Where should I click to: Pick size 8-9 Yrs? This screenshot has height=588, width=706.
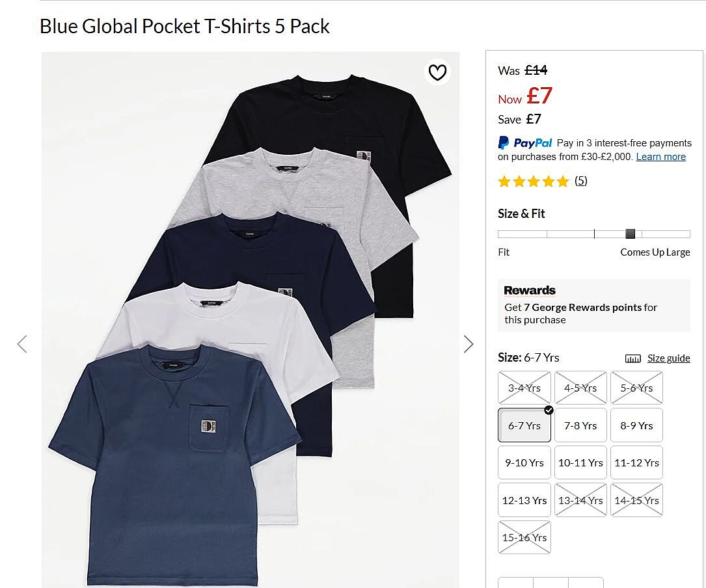coord(636,425)
